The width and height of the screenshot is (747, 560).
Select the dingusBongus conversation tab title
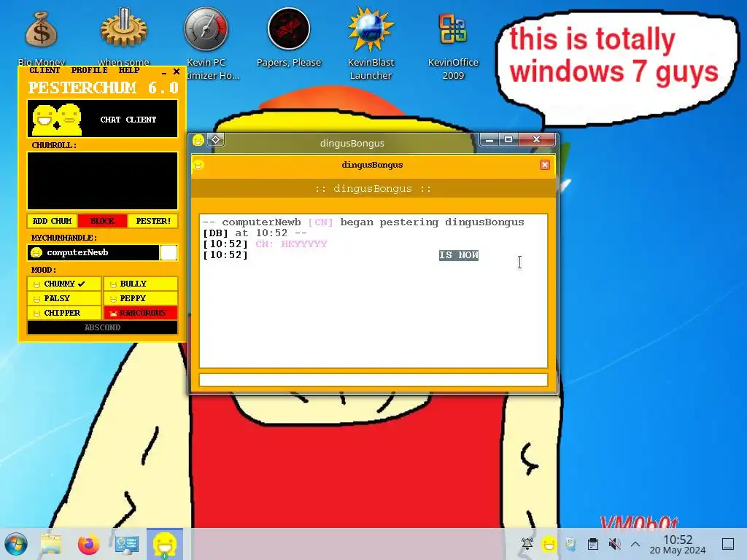[372, 165]
